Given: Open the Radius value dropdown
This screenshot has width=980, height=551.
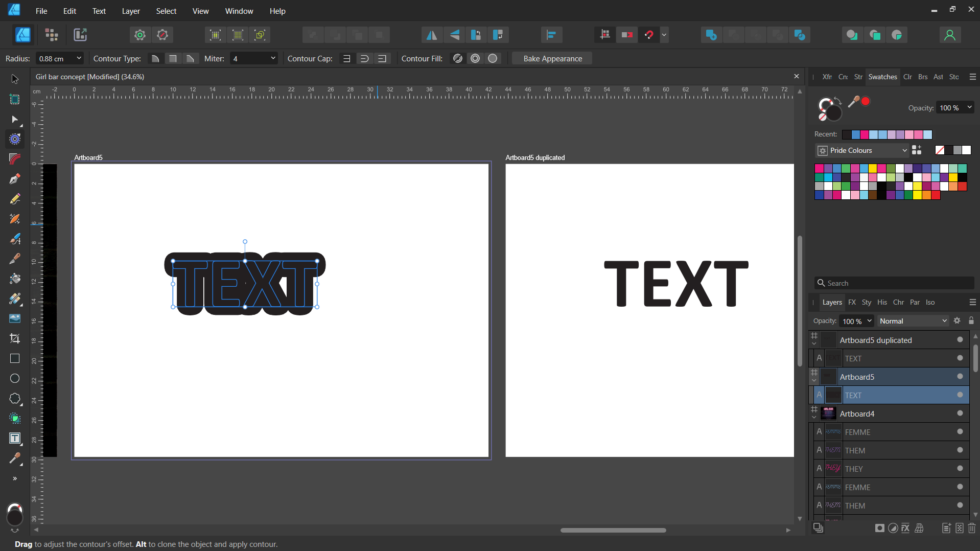Looking at the screenshot, I should point(79,58).
